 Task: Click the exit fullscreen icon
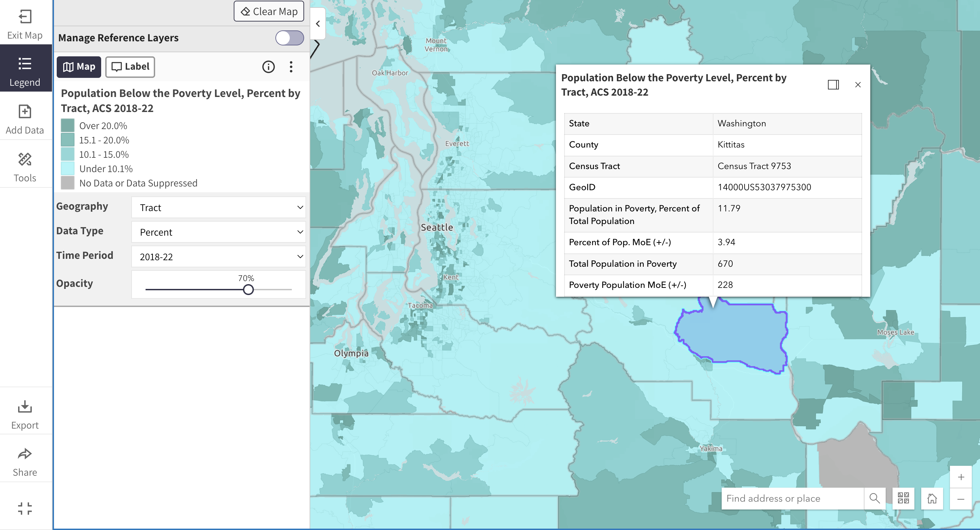tap(25, 508)
